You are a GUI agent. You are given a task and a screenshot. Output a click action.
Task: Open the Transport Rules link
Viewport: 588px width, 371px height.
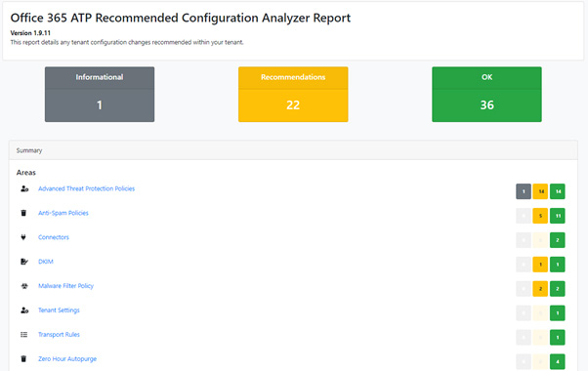(59, 335)
